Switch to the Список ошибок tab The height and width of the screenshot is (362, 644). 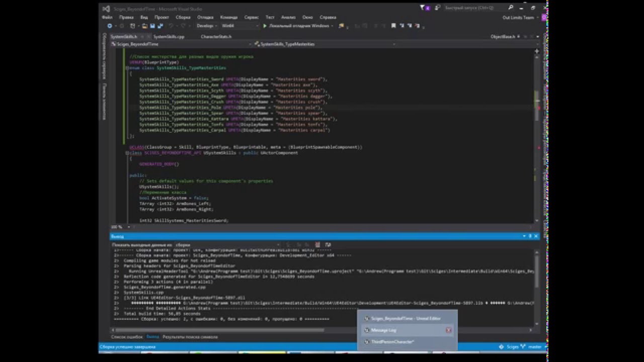(127, 336)
